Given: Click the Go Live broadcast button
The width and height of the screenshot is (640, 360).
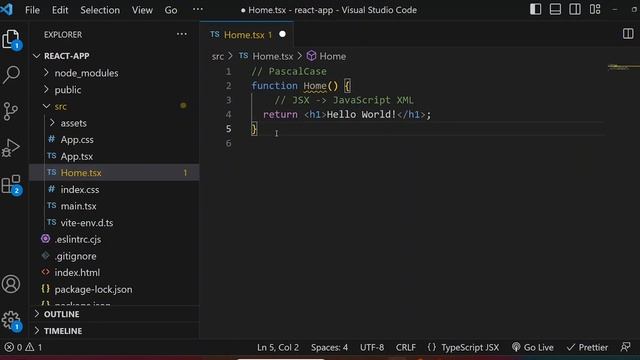Looking at the screenshot, I should tap(533, 347).
